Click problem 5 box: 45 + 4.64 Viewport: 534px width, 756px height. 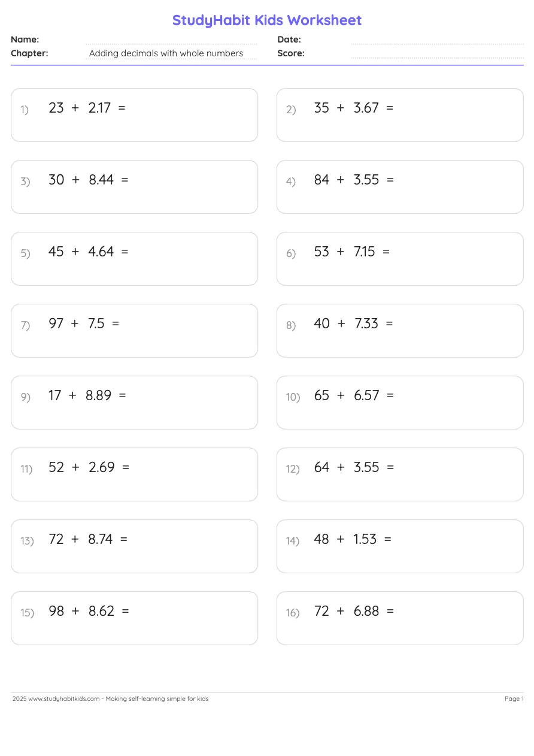[134, 259]
